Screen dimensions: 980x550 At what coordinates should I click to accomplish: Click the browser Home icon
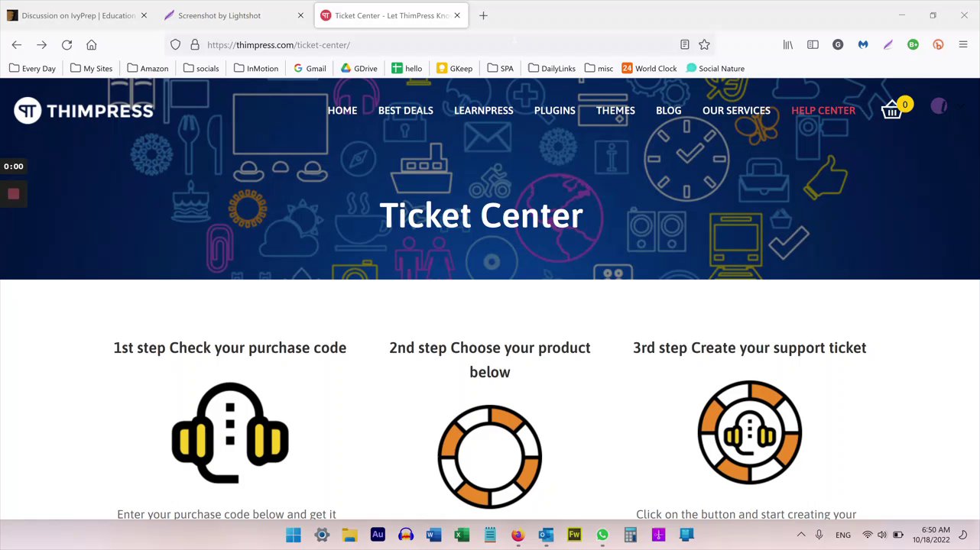92,45
